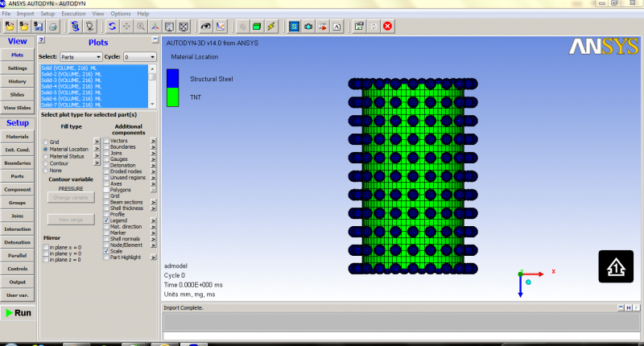Click the eye examine view icon
Screen dimensions: 644x346
coord(206,27)
